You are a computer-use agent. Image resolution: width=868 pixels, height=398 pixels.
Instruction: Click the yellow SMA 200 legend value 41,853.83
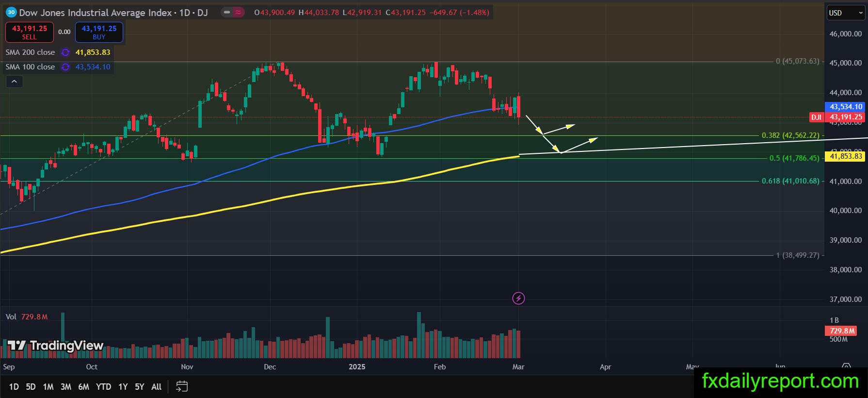pyautogui.click(x=93, y=52)
